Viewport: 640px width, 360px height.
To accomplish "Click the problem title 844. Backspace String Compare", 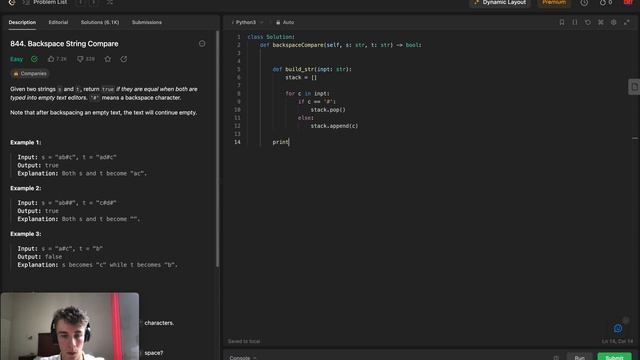I will click(x=64, y=44).
